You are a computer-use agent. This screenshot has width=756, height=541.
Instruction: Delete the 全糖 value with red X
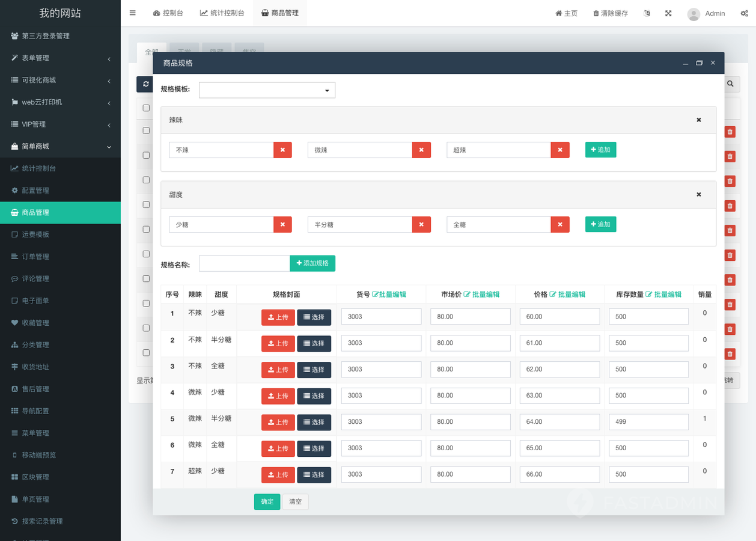(559, 225)
